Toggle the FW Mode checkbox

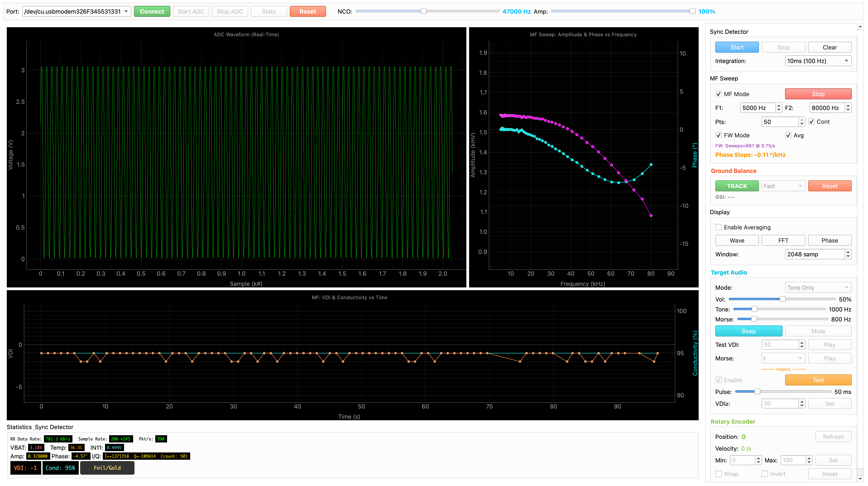coord(718,135)
